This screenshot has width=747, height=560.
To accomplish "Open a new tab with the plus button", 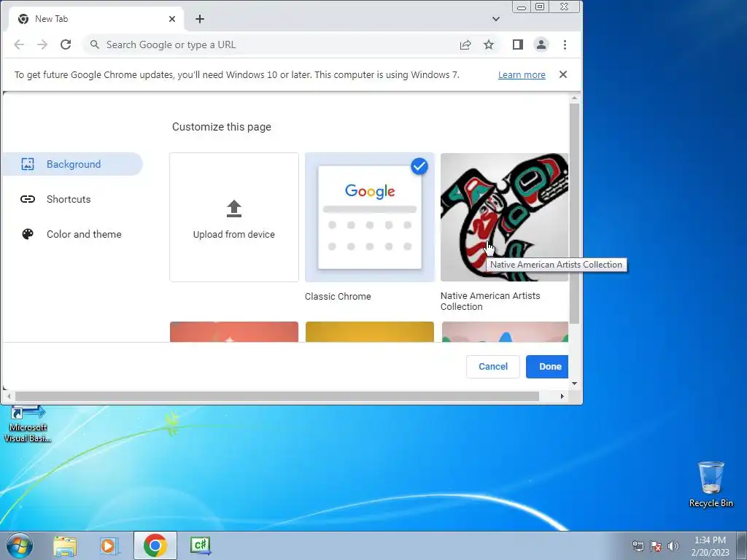I will (200, 19).
